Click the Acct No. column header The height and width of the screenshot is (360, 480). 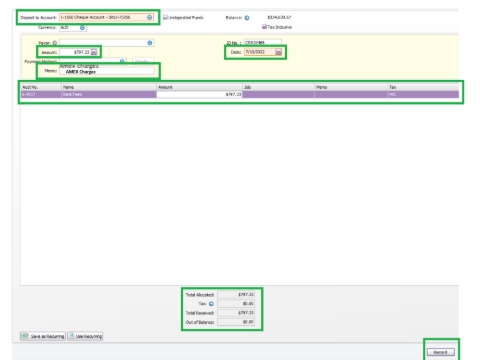[x=41, y=87]
